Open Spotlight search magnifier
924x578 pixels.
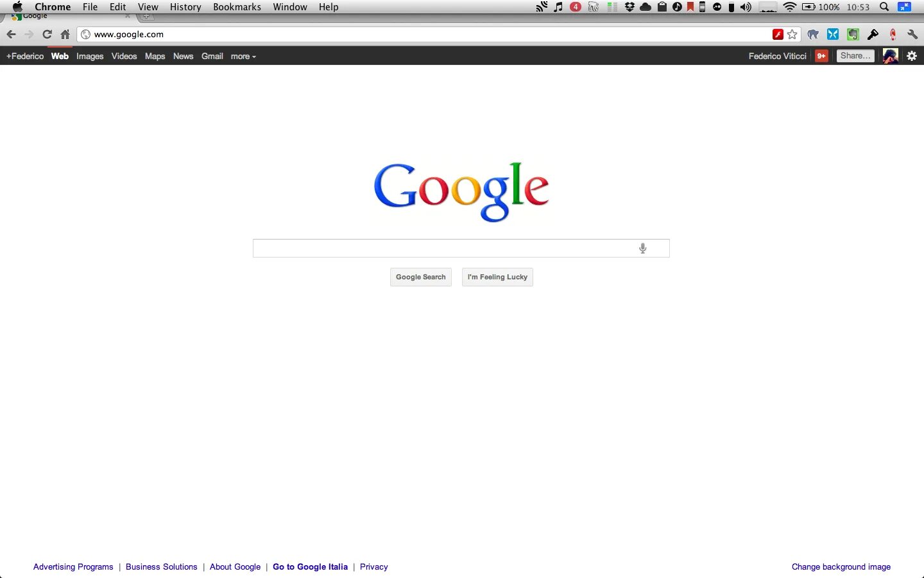[x=884, y=7]
